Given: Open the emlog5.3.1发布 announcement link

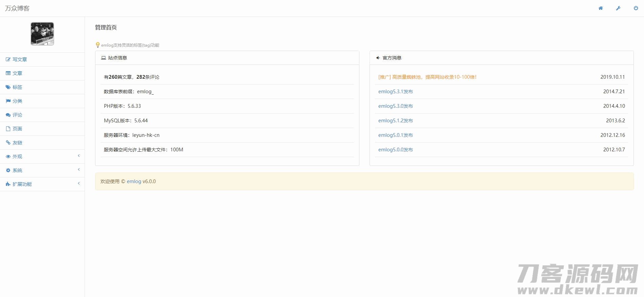Looking at the screenshot, I should coord(395,92).
